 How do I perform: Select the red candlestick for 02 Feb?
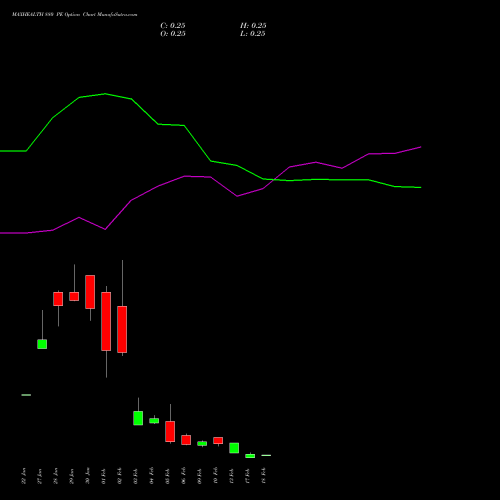[x=122, y=329]
